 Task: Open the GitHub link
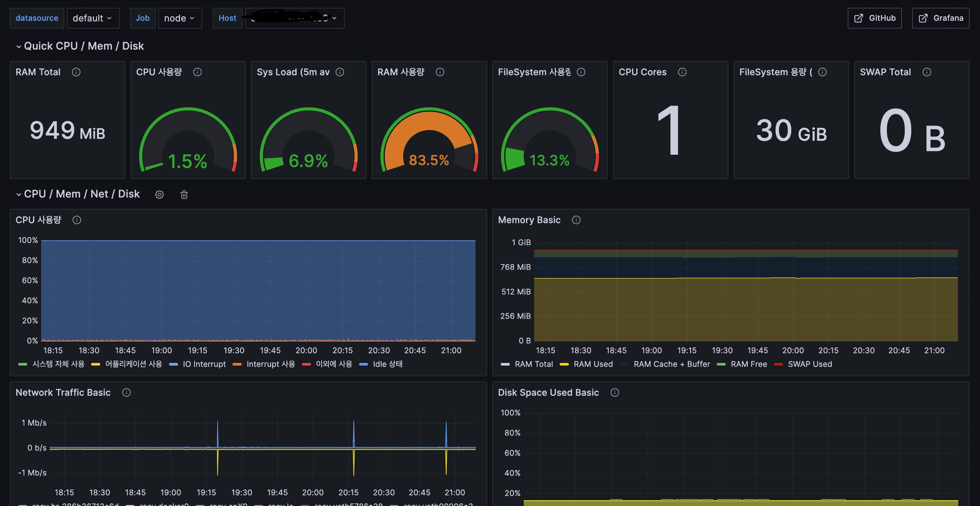[874, 18]
